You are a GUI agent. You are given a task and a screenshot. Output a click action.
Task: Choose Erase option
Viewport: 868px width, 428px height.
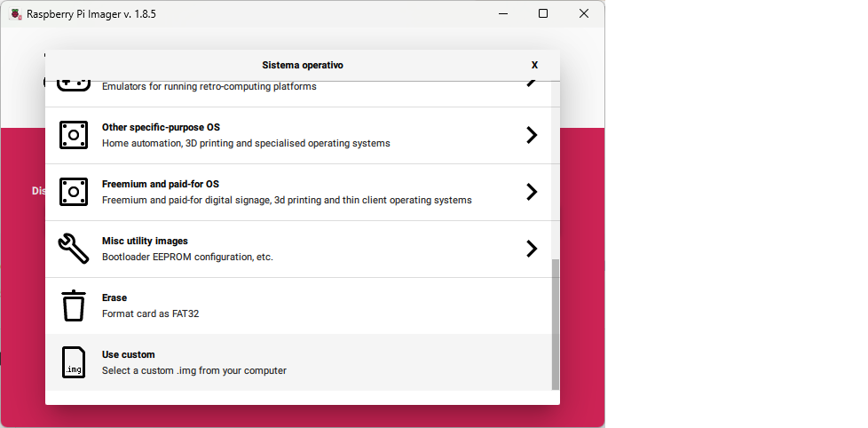pyautogui.click(x=298, y=305)
